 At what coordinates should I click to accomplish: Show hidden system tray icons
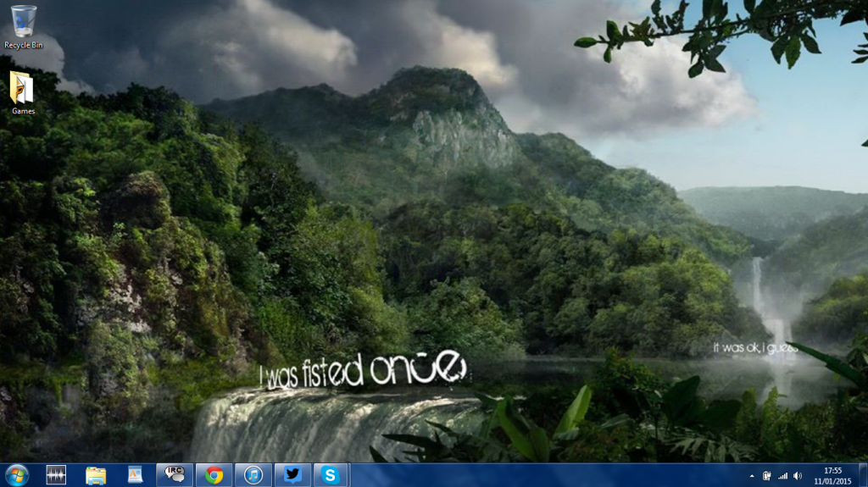click(752, 476)
